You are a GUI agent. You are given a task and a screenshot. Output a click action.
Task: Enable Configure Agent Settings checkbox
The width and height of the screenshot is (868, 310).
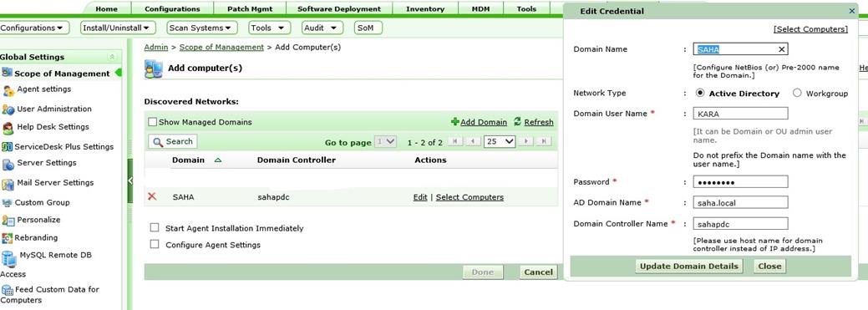click(155, 244)
